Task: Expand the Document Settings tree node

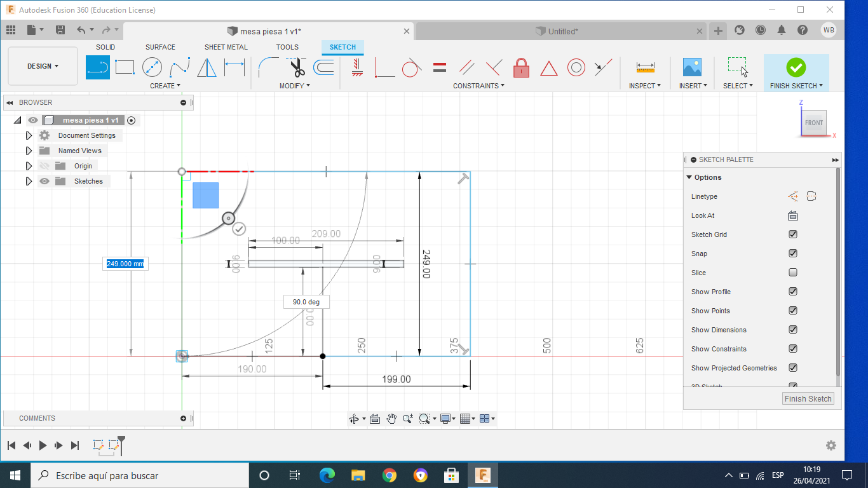Action: pos(29,135)
